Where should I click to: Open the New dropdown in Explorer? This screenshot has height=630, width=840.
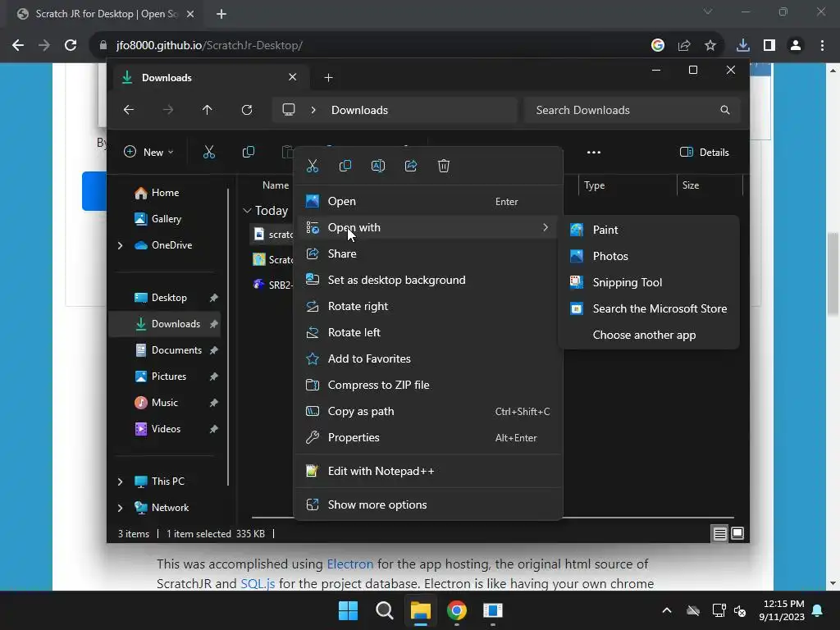click(148, 152)
